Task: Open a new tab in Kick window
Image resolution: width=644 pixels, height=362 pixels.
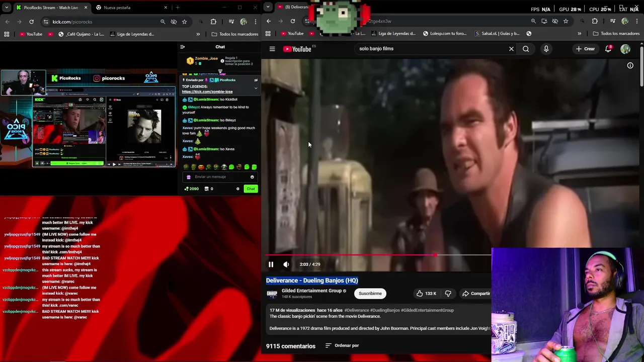Action: [178, 8]
